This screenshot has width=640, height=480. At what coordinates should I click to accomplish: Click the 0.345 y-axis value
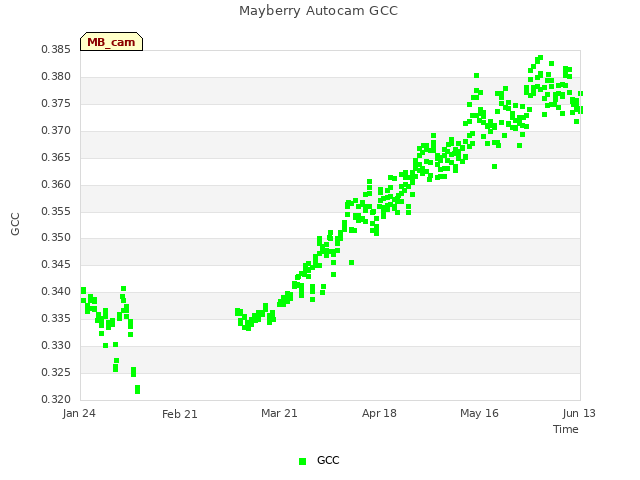(x=56, y=264)
